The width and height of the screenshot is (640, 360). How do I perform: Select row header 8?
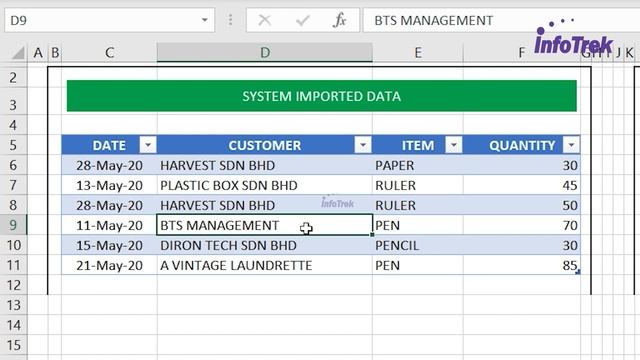(x=13, y=205)
